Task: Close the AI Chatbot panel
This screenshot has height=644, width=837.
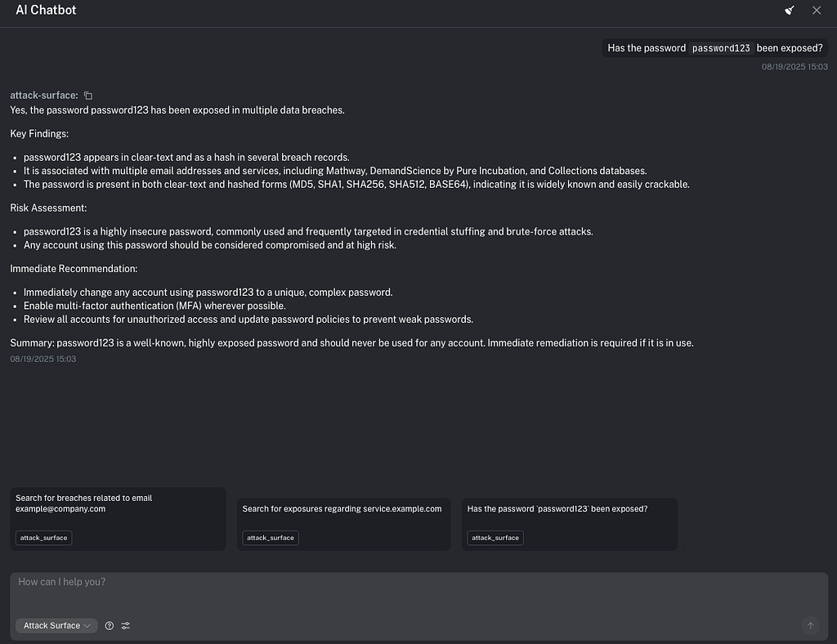Action: 817,11
